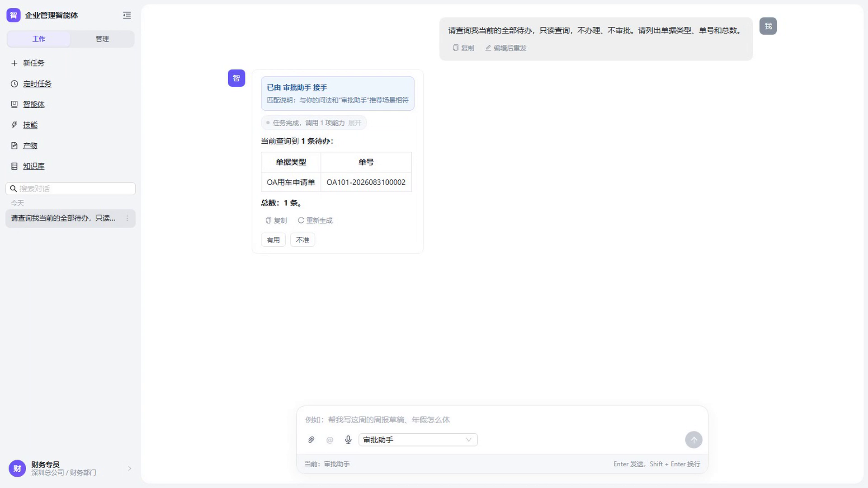Collapse the sidebar using the menu fold icon
Viewport: 868px width, 488px height.
[x=127, y=15]
